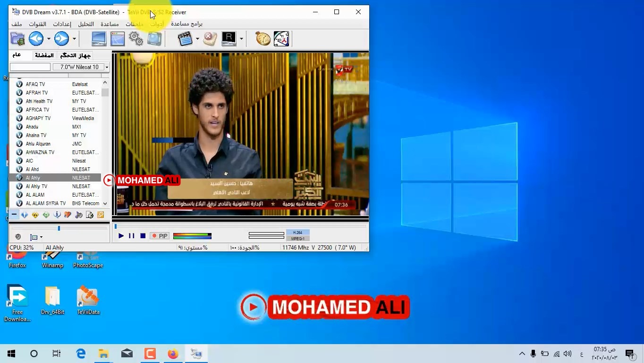Open settings with the gears icon

click(136, 39)
